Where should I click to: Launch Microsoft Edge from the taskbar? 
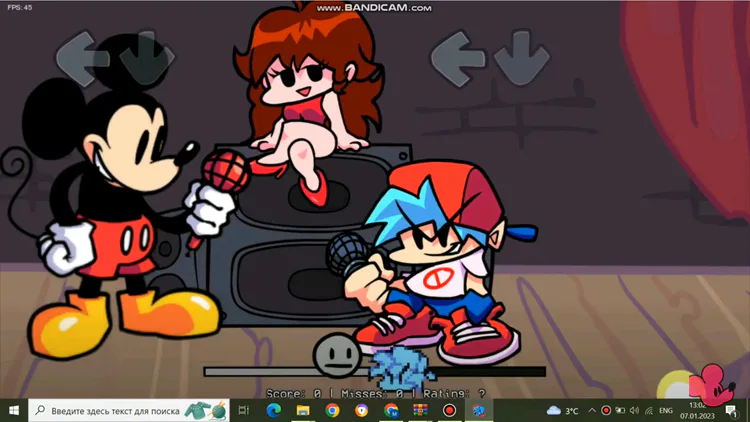point(274,411)
